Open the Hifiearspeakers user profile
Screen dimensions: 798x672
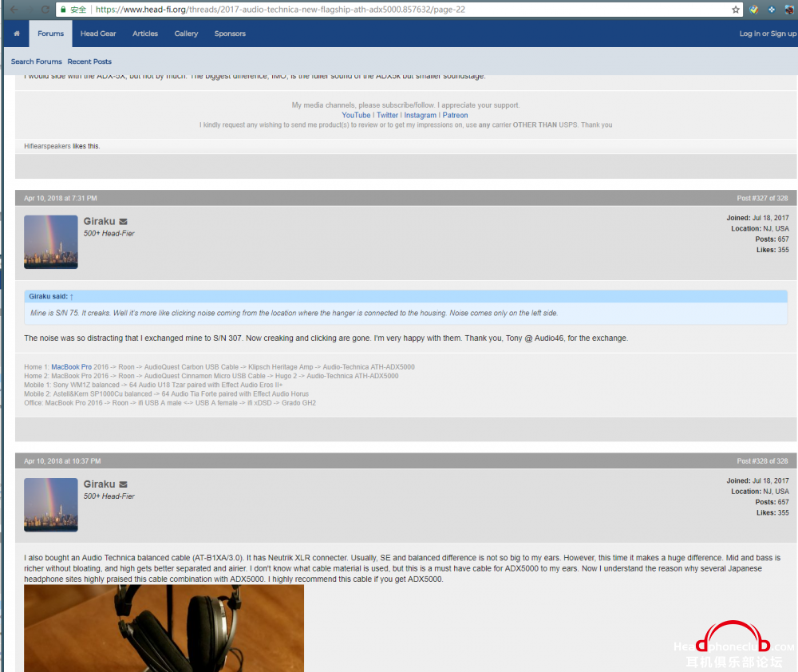coord(47,146)
